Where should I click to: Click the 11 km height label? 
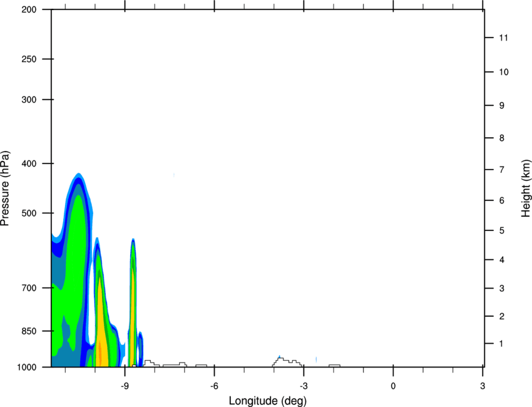tap(503, 38)
